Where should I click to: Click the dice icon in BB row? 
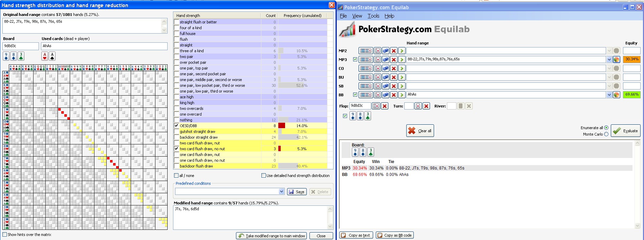386,95
